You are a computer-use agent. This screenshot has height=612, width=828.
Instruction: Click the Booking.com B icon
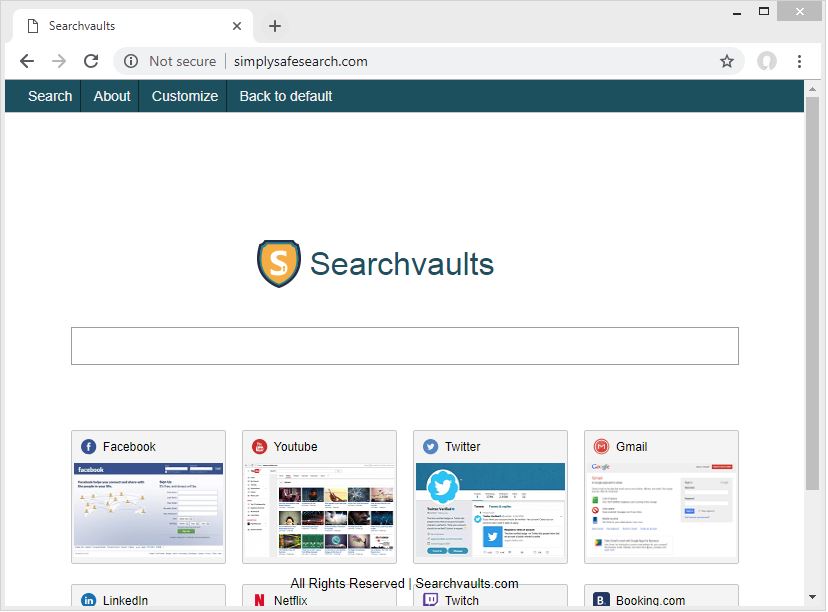coord(601,600)
